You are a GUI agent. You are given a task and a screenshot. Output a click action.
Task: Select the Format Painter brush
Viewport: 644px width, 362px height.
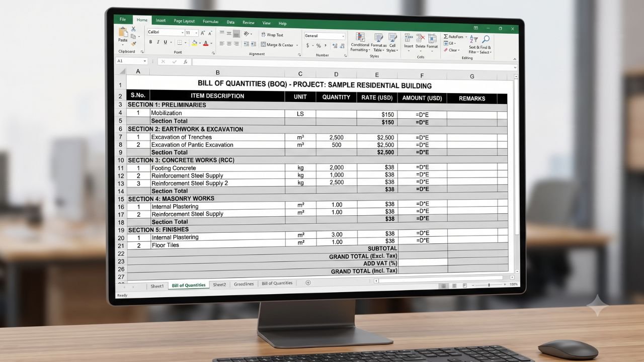click(x=133, y=44)
